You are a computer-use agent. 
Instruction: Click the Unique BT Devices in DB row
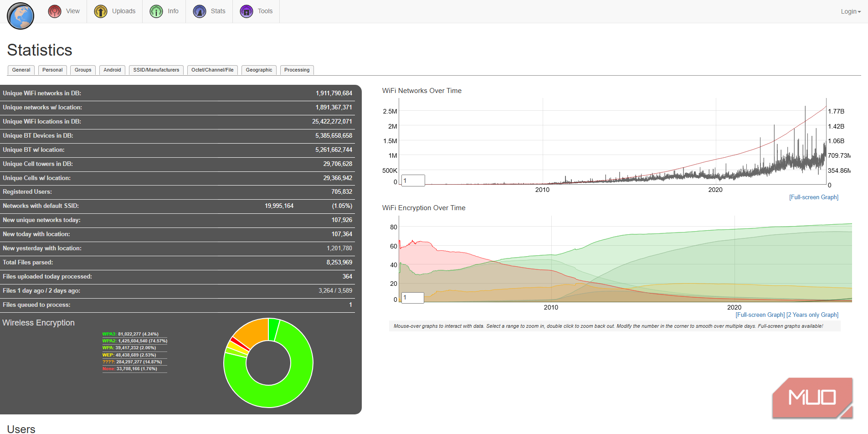[x=177, y=135]
